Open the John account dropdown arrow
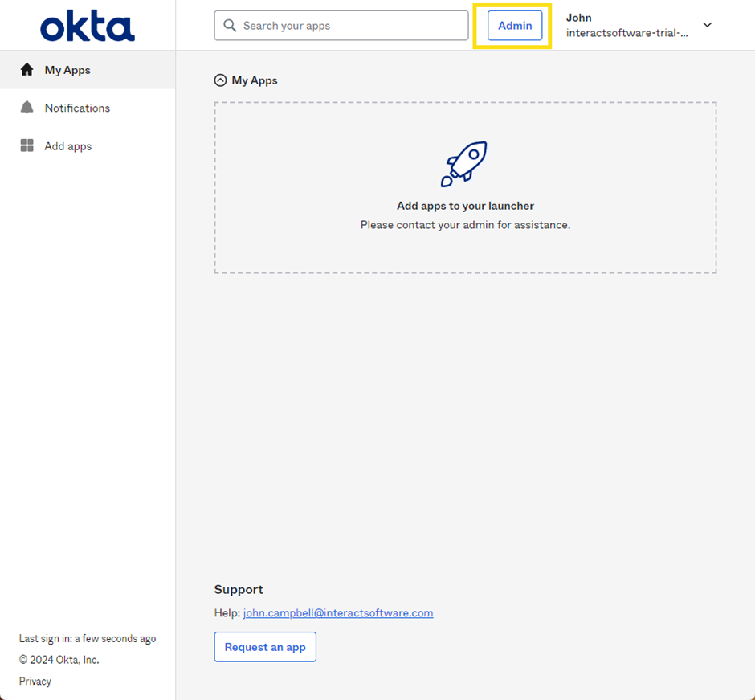755x700 pixels. pyautogui.click(x=708, y=25)
